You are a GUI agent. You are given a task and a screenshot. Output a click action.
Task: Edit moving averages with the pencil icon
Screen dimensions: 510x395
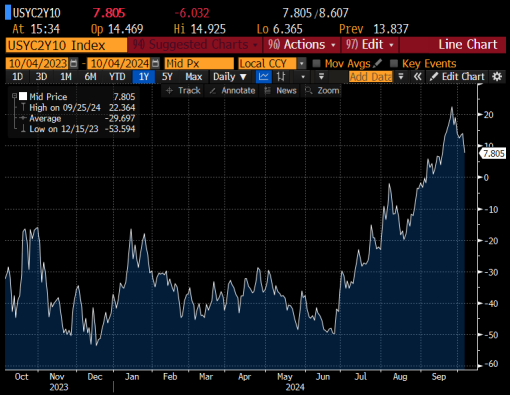378,63
